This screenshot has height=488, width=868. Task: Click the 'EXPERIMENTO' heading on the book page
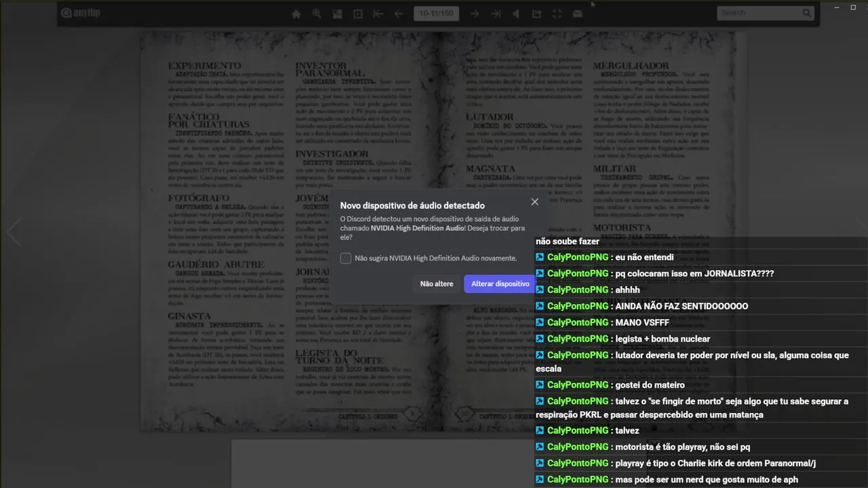point(205,66)
